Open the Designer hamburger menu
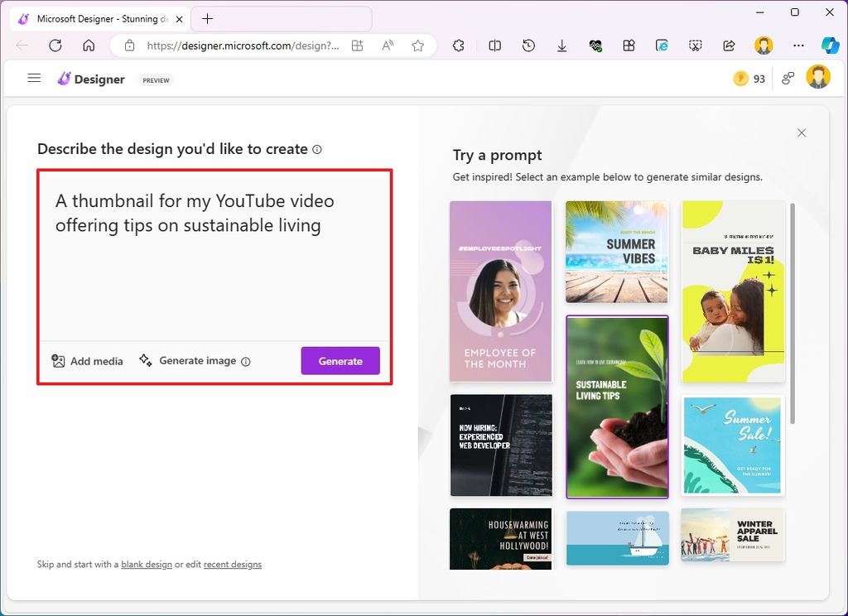Image resolution: width=848 pixels, height=616 pixels. [34, 78]
